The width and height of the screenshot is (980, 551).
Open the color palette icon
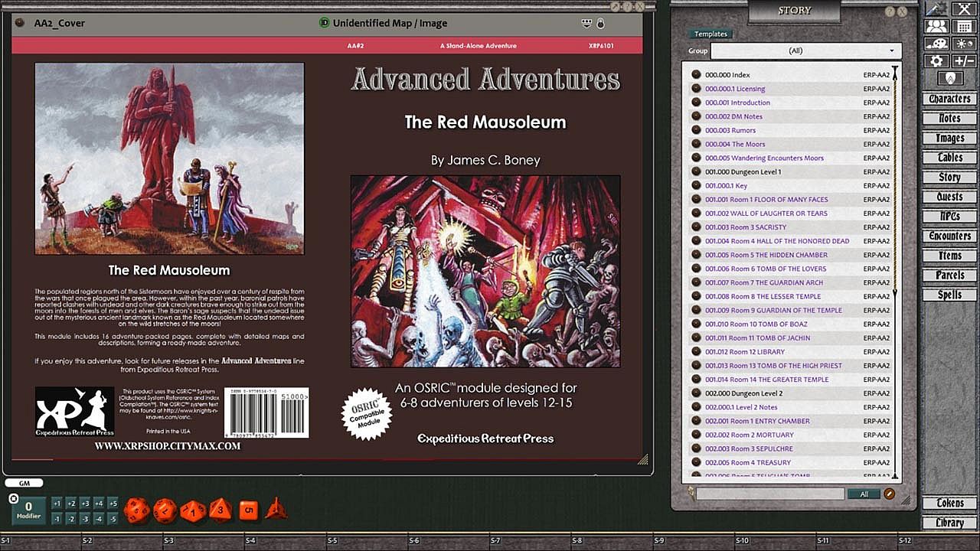pos(937,44)
